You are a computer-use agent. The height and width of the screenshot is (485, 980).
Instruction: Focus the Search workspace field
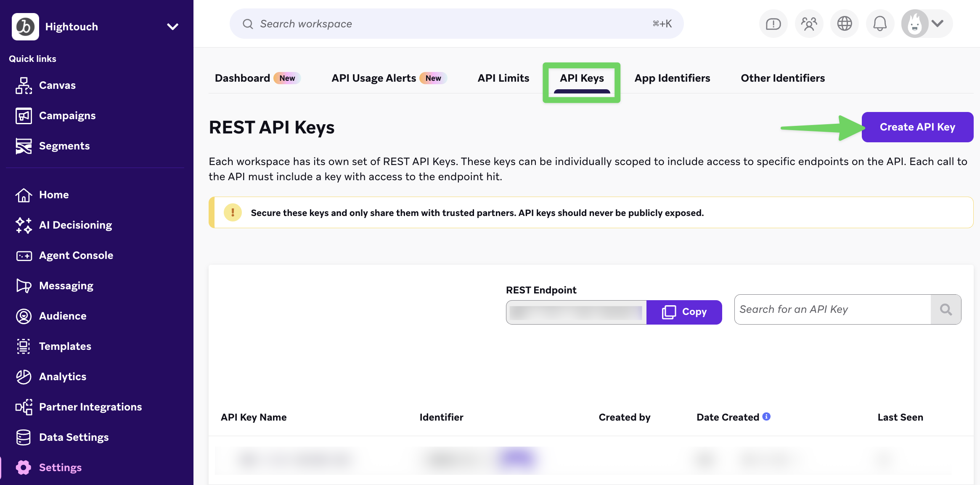[x=456, y=24]
